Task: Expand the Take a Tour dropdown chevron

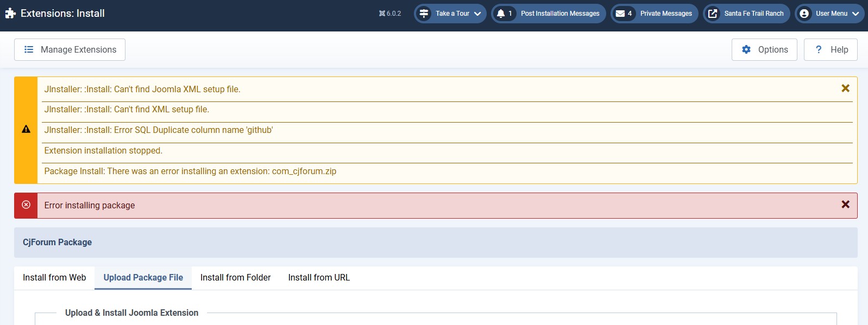Action: tap(477, 14)
